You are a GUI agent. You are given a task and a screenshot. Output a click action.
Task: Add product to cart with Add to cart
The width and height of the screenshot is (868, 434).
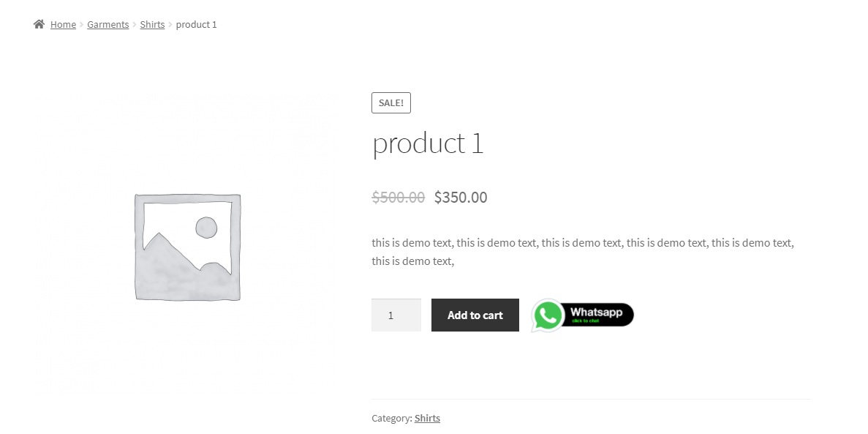(475, 315)
